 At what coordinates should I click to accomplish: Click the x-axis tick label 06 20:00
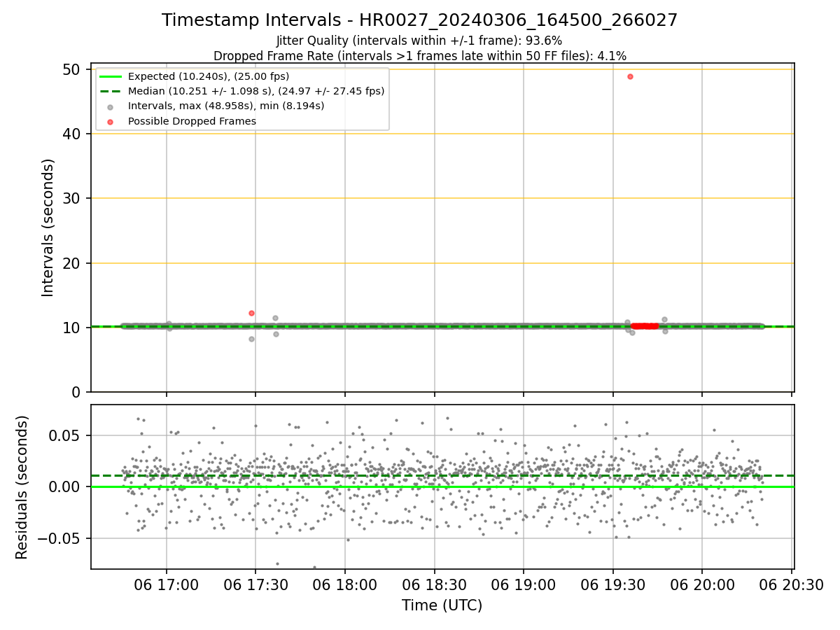pyautogui.click(x=703, y=584)
